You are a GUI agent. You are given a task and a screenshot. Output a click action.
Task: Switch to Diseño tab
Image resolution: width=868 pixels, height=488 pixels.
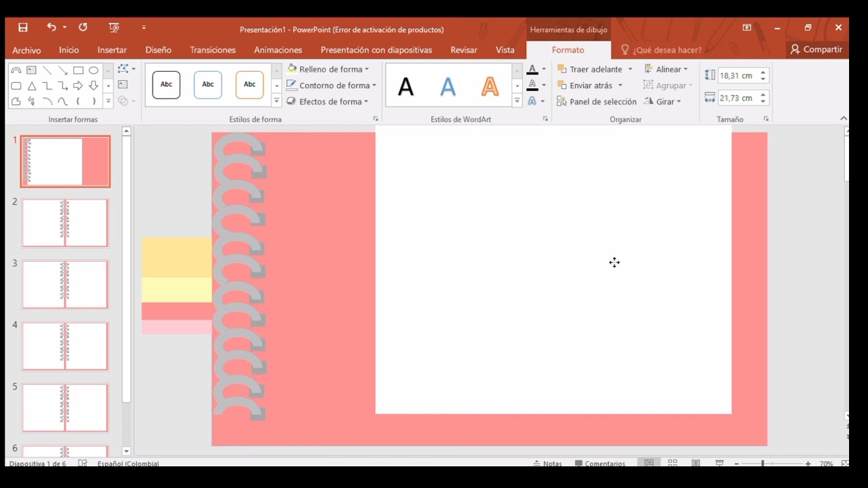(158, 50)
